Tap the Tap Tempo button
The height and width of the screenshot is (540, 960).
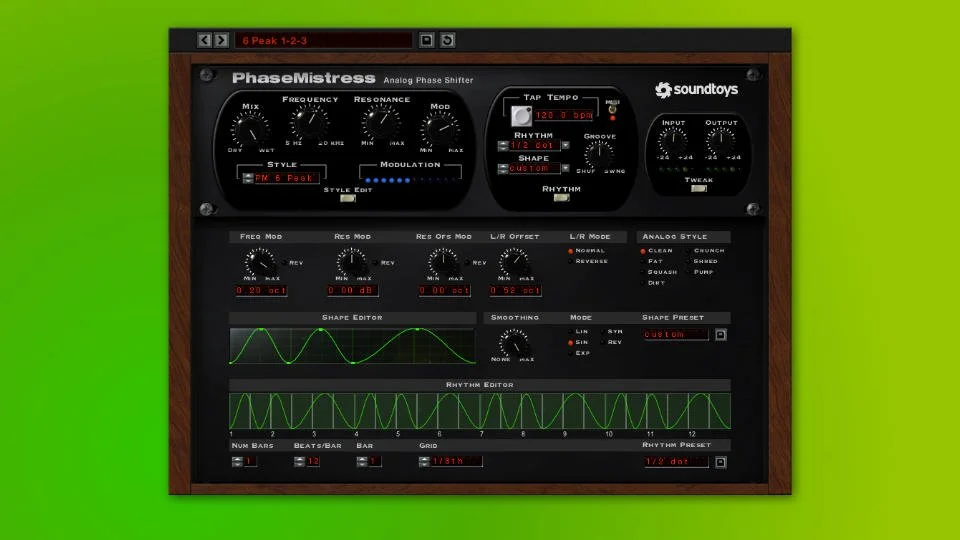point(521,115)
